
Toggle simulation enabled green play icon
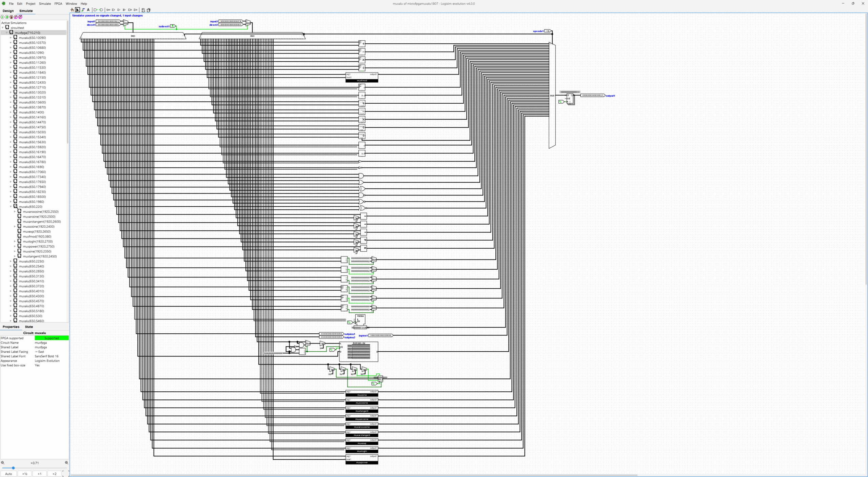tap(2, 17)
